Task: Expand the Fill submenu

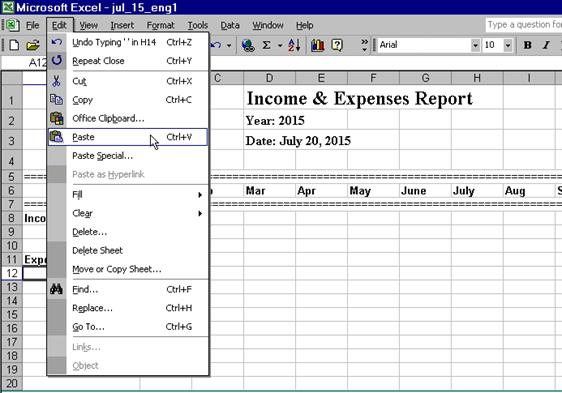Action: tap(200, 195)
